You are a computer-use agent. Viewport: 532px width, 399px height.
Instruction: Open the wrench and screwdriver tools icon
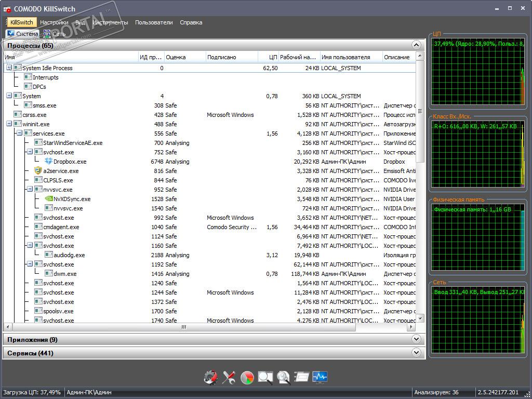(x=229, y=377)
